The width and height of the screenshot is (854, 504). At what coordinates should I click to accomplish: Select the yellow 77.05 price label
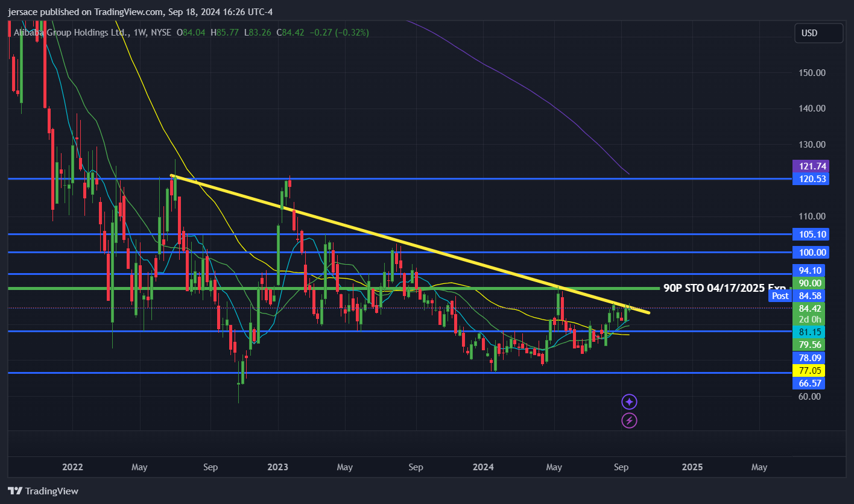point(810,370)
